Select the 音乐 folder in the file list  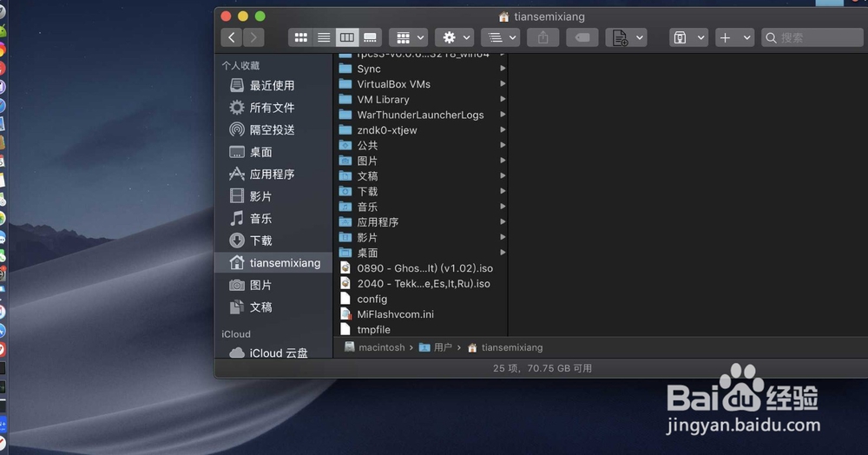point(421,207)
